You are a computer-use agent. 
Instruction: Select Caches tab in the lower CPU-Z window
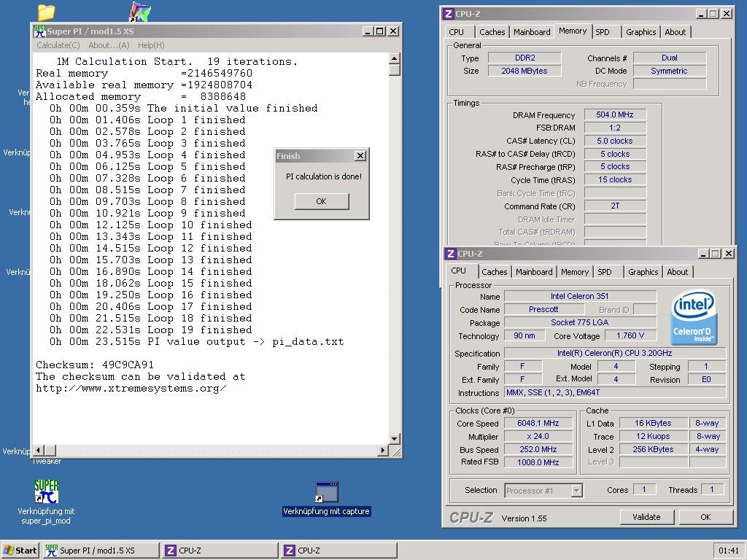click(x=495, y=272)
